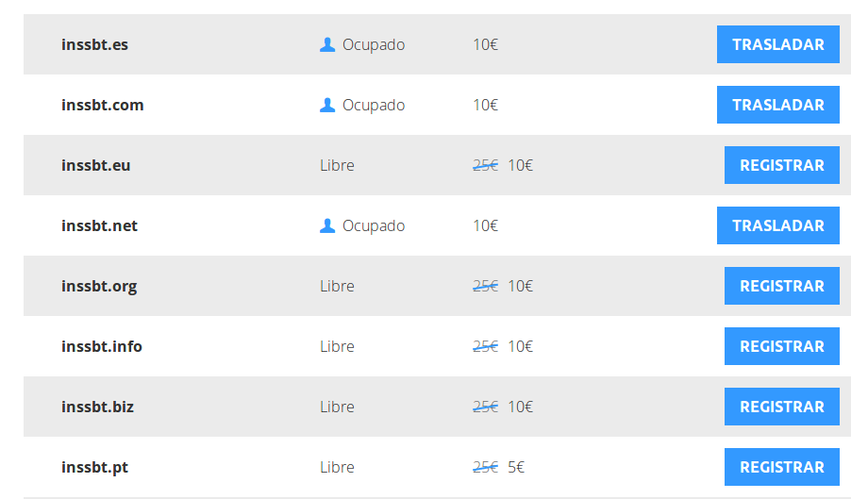Image resolution: width=868 pixels, height=499 pixels.
Task: Click the inssbt.org domain name
Action: (x=99, y=287)
